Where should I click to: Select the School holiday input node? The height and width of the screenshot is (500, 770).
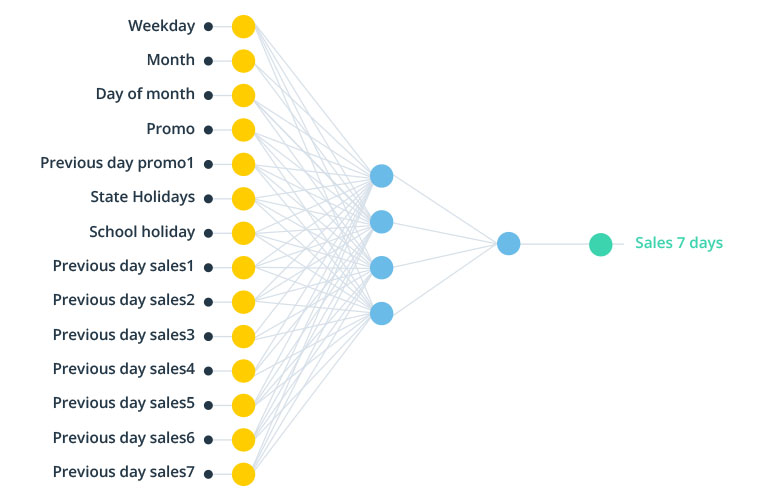pos(243,233)
